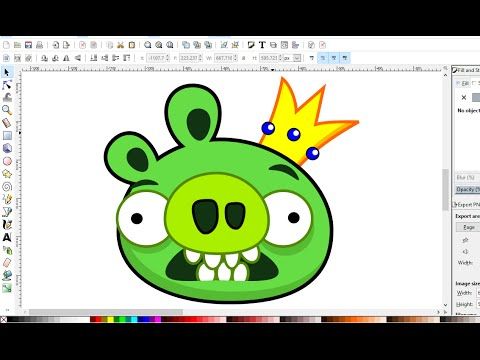This screenshot has height=360, width=480.
Task: Paste from the clipboard icon
Action: [132, 45]
